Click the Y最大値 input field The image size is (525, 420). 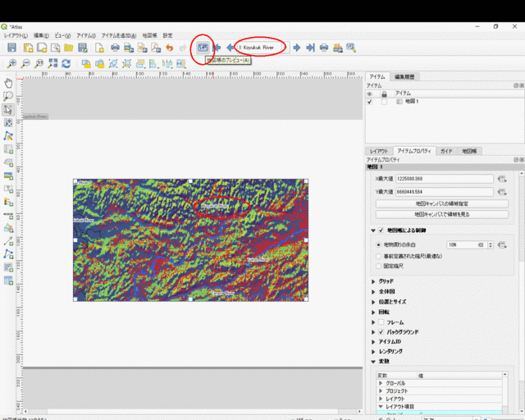pyautogui.click(x=445, y=192)
